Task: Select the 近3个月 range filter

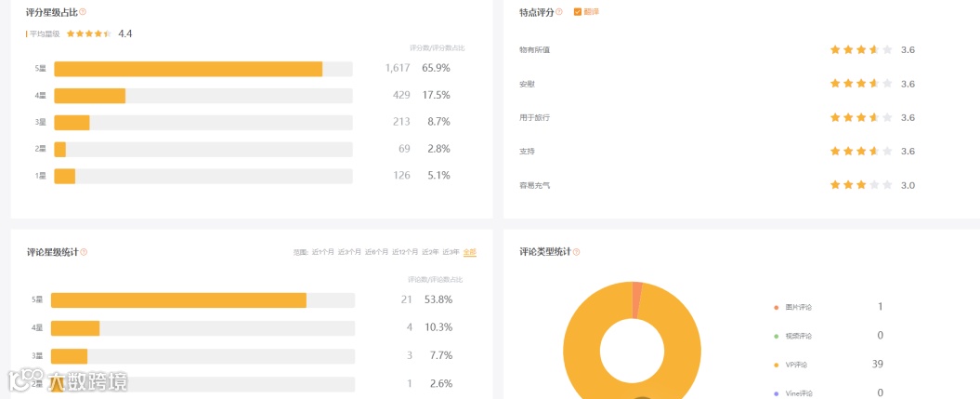Action: (350, 253)
